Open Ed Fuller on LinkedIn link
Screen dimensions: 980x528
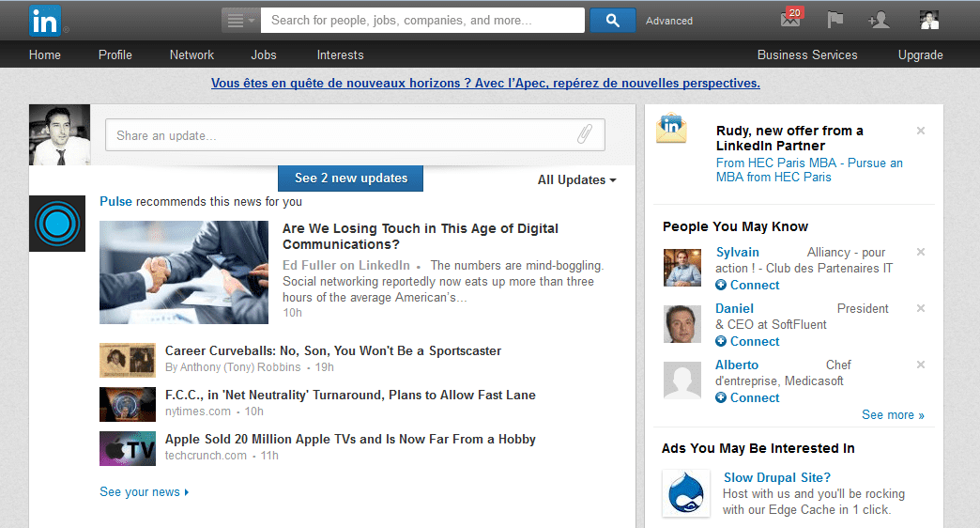346,265
